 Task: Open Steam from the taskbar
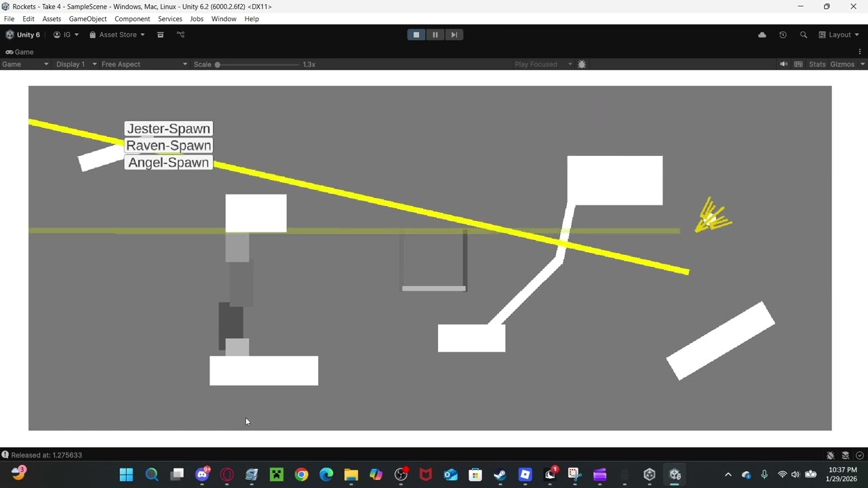tap(500, 474)
